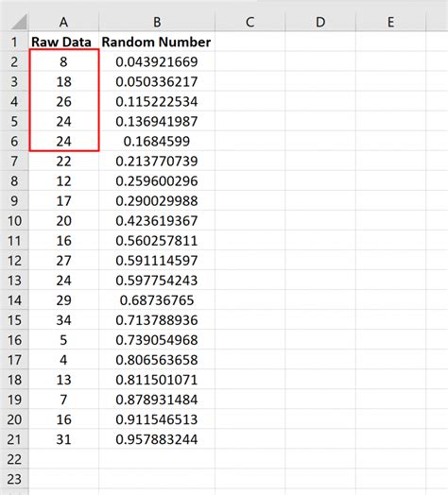Screen dimensions: 448x495
Task: Click cell with 0.1684599
Action: (x=157, y=141)
